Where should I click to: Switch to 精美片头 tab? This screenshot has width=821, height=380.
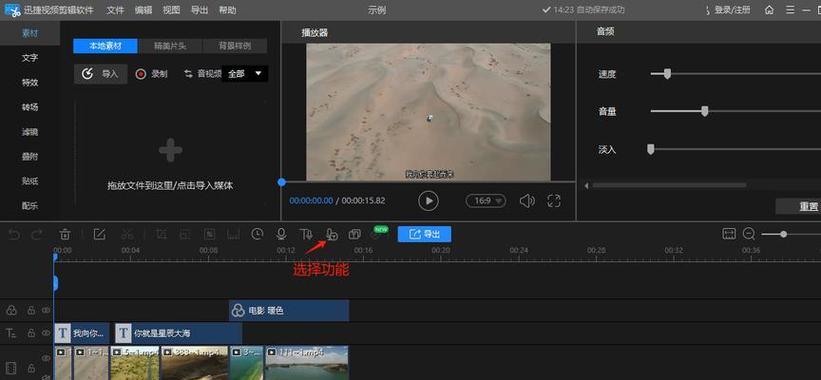tap(170, 46)
